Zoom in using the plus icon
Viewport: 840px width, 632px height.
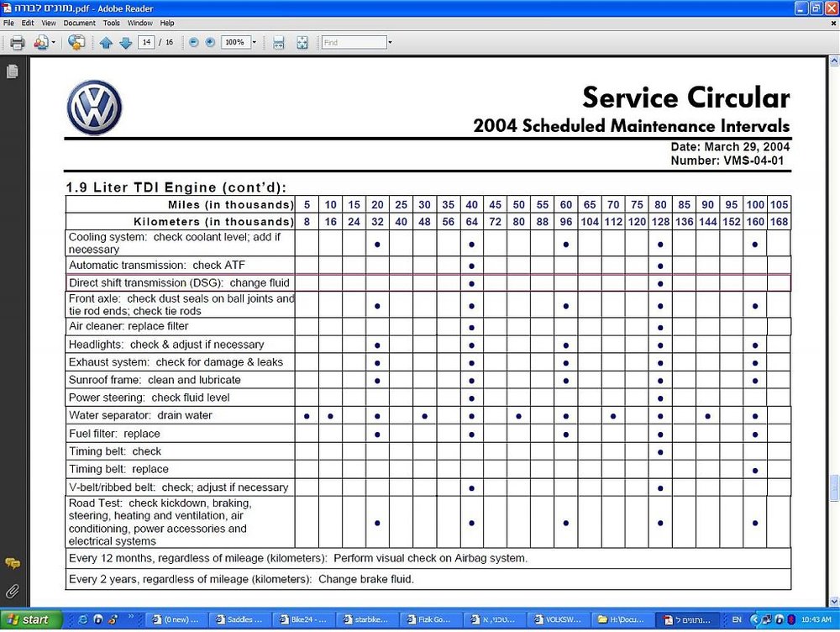pyautogui.click(x=210, y=42)
